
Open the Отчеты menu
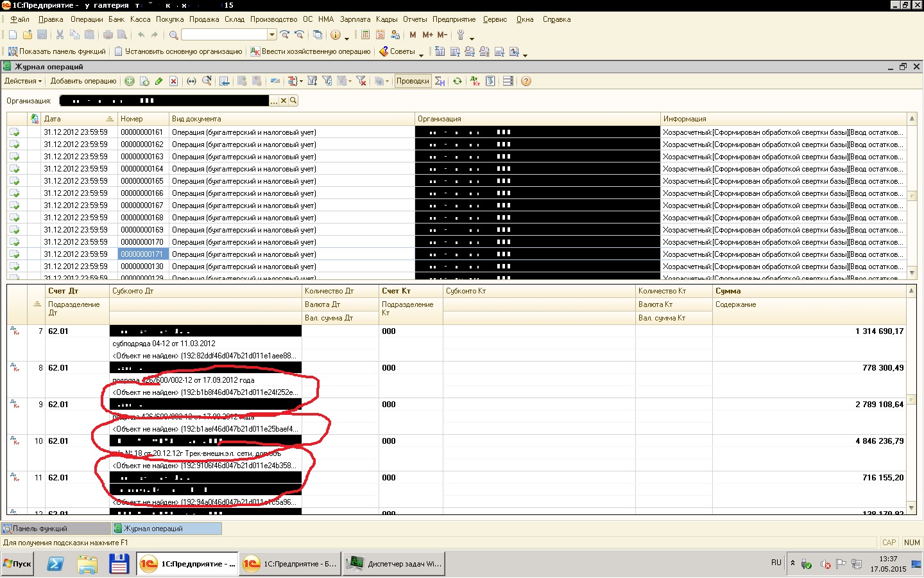[415, 19]
